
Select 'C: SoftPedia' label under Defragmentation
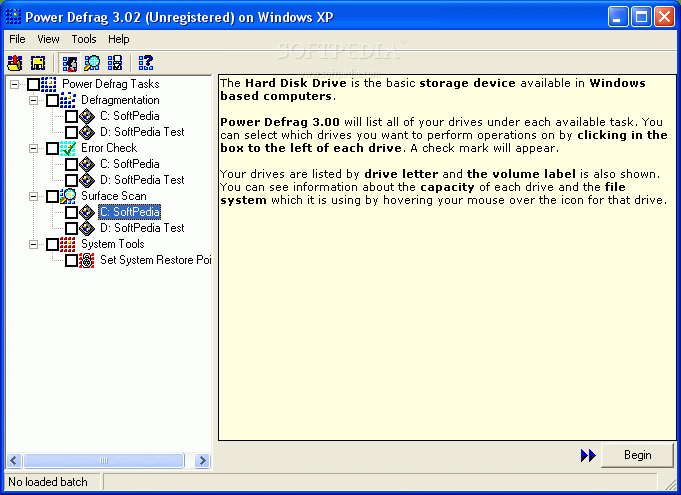(x=129, y=116)
